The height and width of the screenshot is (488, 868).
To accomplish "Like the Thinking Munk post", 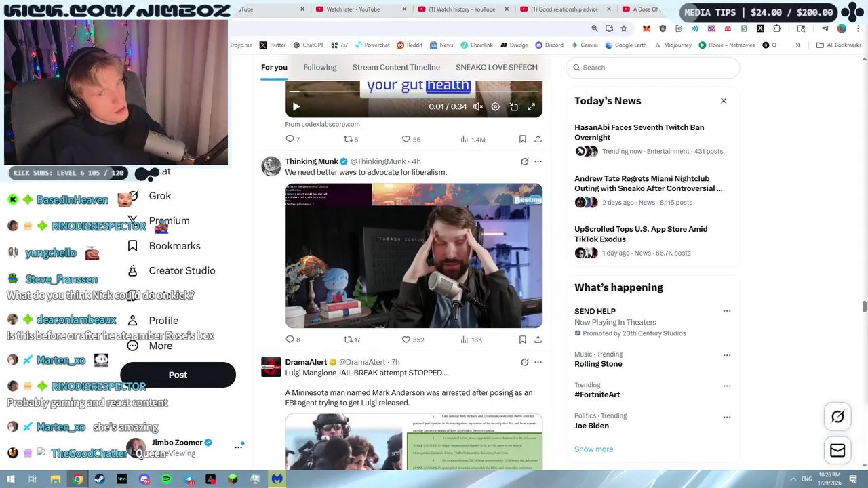I will click(x=413, y=340).
